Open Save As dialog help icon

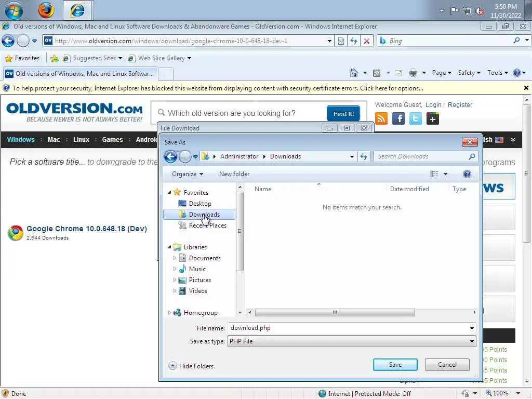point(467,174)
